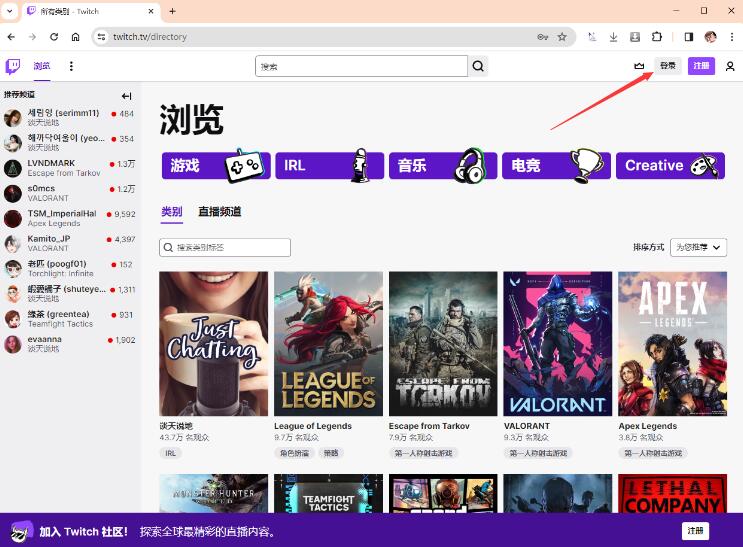Image resolution: width=743 pixels, height=547 pixels.
Task: Open the 音乐 category button
Action: coord(443,165)
